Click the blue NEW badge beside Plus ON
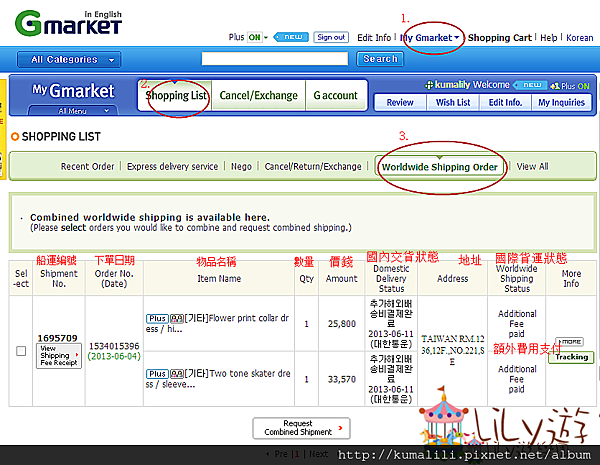 coord(292,37)
